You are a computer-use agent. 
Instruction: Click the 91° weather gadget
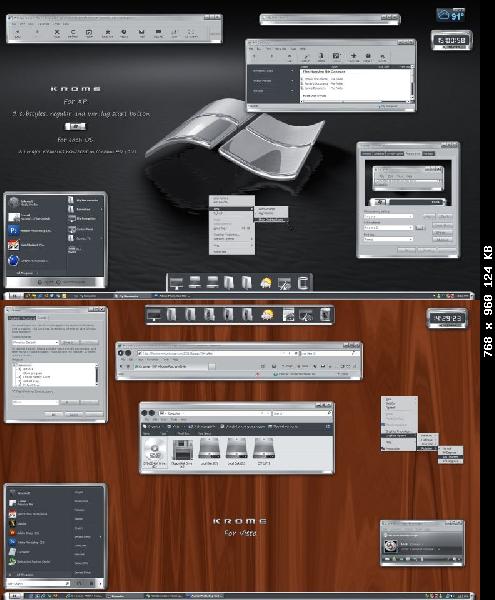pos(451,15)
